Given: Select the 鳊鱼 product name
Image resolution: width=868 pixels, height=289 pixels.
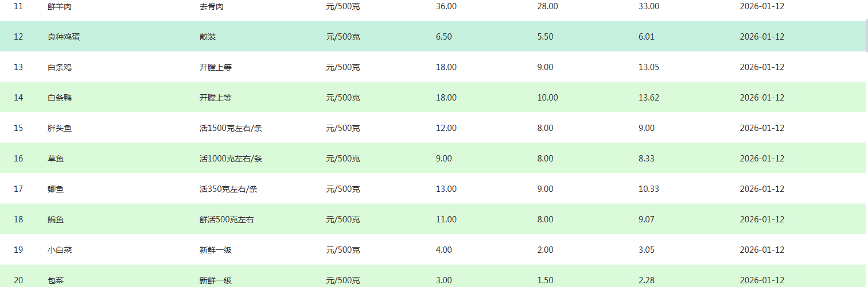Looking at the screenshot, I should click(56, 219).
